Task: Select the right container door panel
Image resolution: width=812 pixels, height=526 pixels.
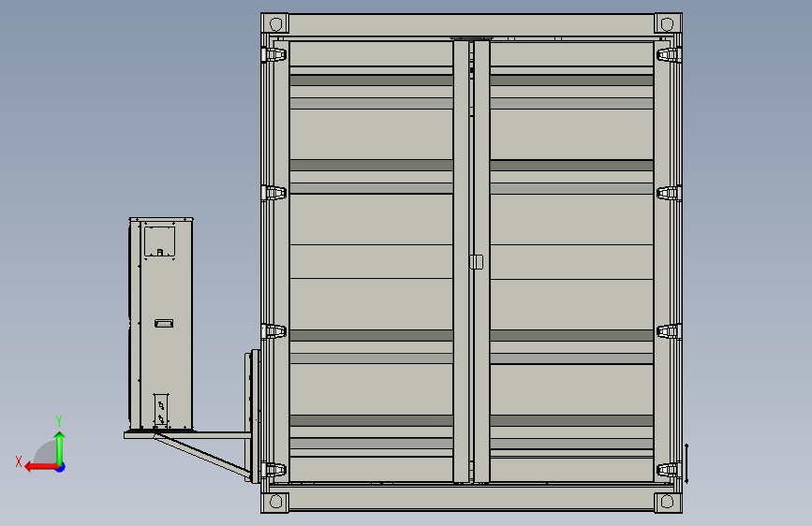Action: coord(571,261)
